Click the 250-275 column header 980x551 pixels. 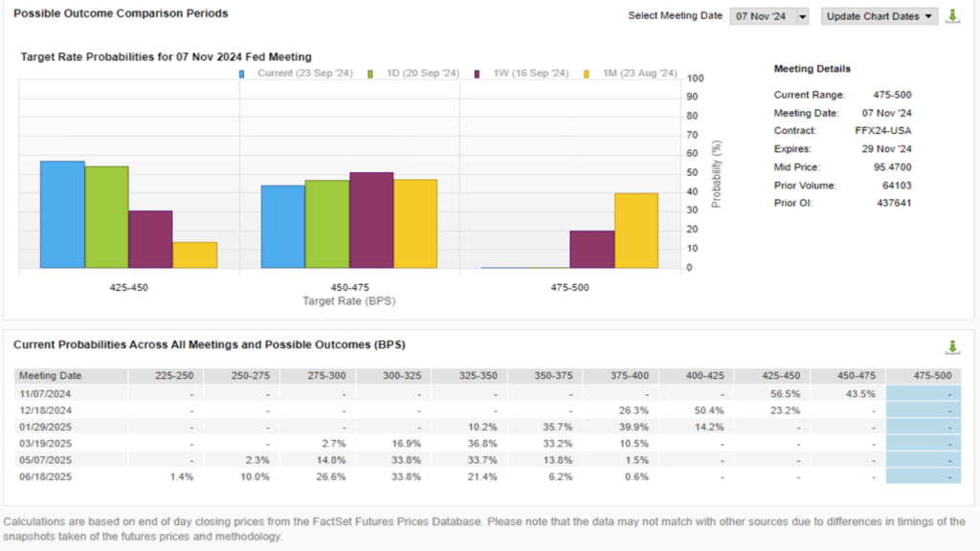(242, 375)
